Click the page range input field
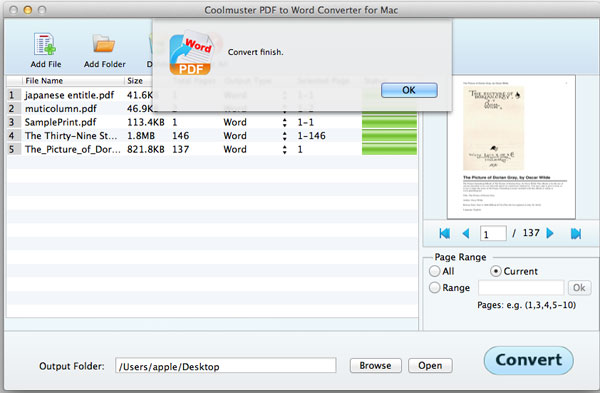Image resolution: width=600 pixels, height=393 pixels. [521, 288]
